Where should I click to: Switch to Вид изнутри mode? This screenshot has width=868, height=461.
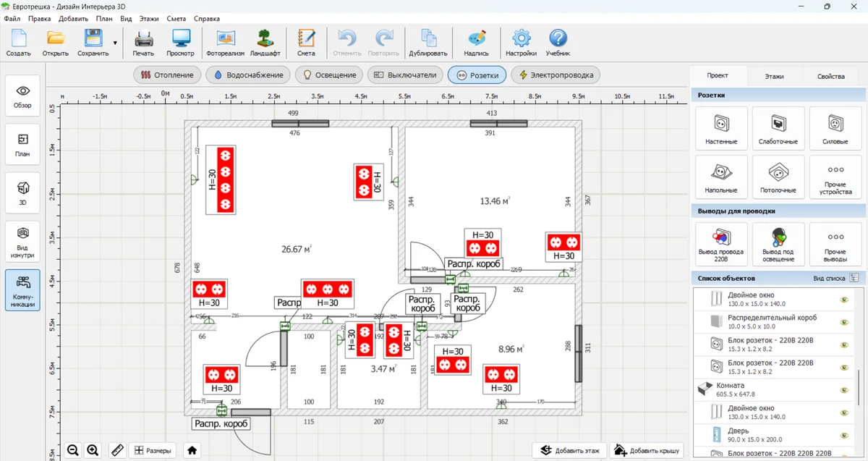coord(22,241)
